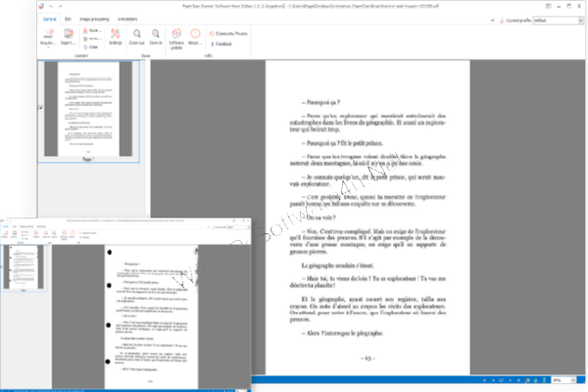Click the undo arrow in the title bar
The image size is (588, 392).
(51, 6)
